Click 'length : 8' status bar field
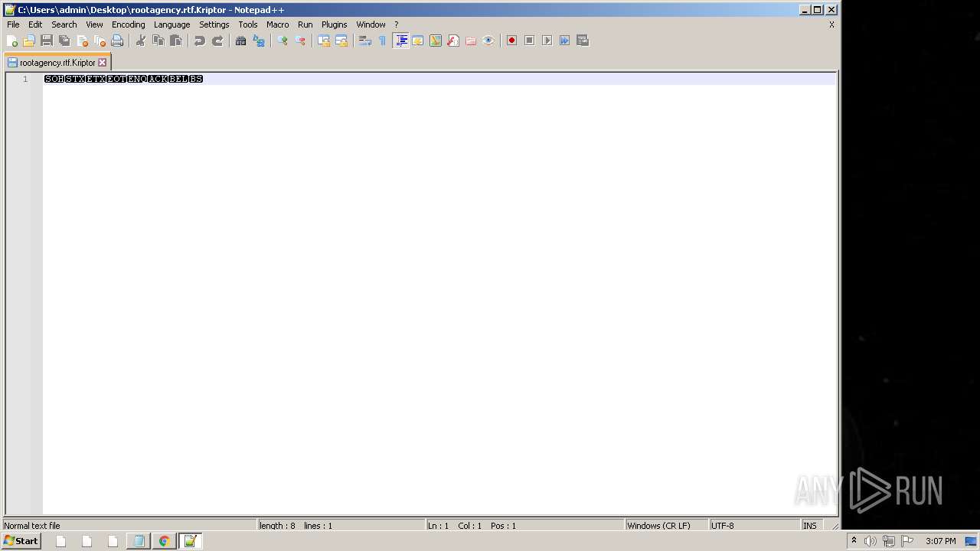 (x=277, y=526)
